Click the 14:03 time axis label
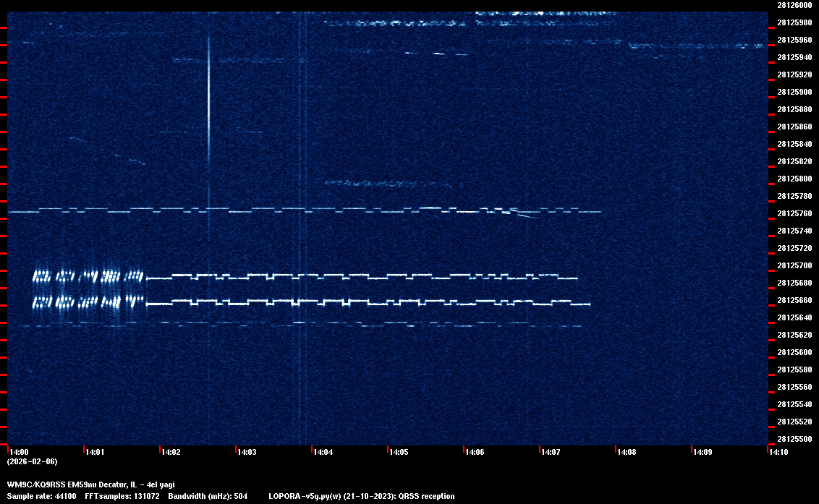 click(x=247, y=452)
